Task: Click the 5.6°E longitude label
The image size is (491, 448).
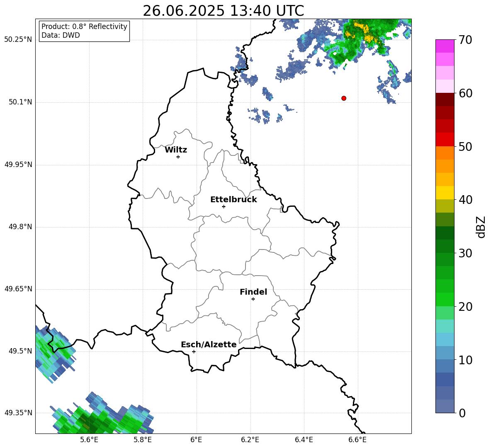Action: coord(89,440)
